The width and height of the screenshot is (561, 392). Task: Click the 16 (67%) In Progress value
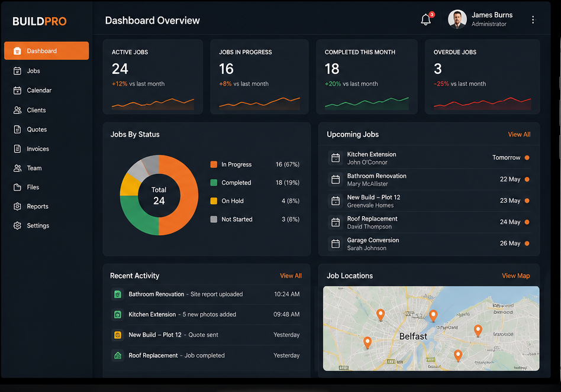pyautogui.click(x=287, y=164)
